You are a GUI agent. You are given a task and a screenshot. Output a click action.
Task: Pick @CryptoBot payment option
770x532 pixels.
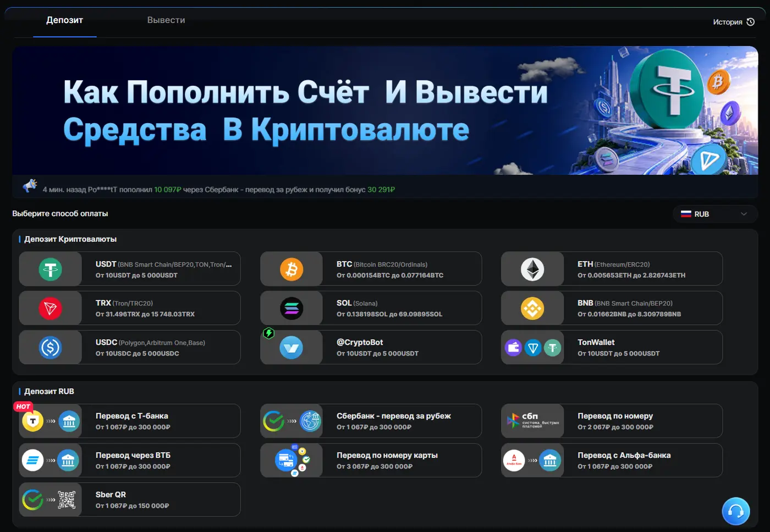pyautogui.click(x=371, y=347)
